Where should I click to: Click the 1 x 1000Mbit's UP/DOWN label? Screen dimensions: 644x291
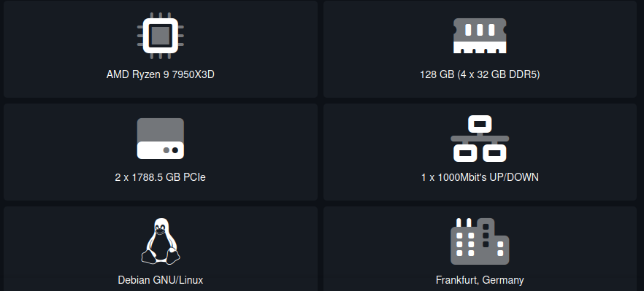click(480, 177)
